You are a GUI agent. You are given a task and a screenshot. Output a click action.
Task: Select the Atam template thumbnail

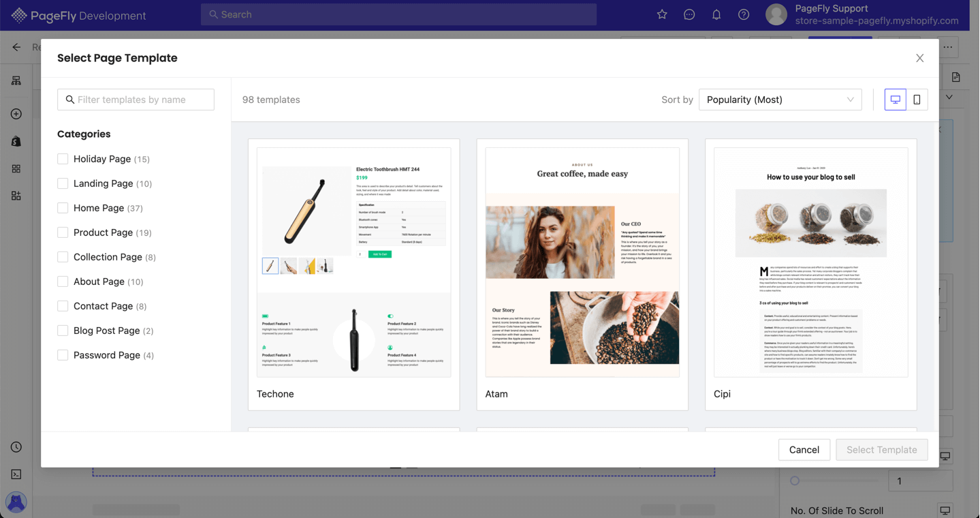[x=582, y=262]
